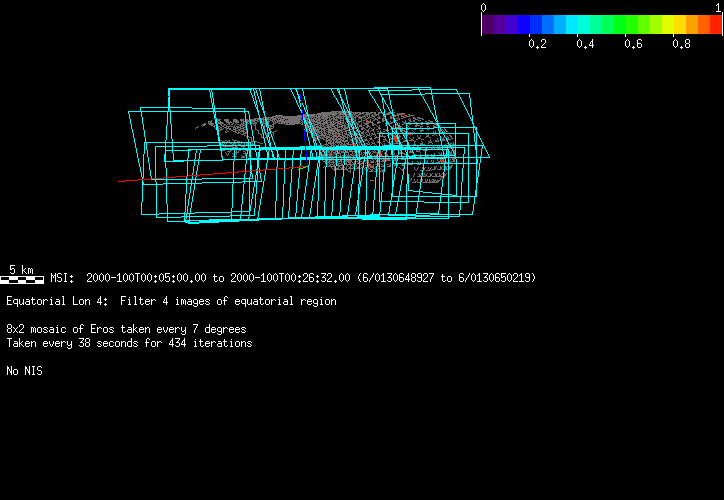Click the MSI time range text
The height and width of the screenshot is (500, 724).
point(292,278)
